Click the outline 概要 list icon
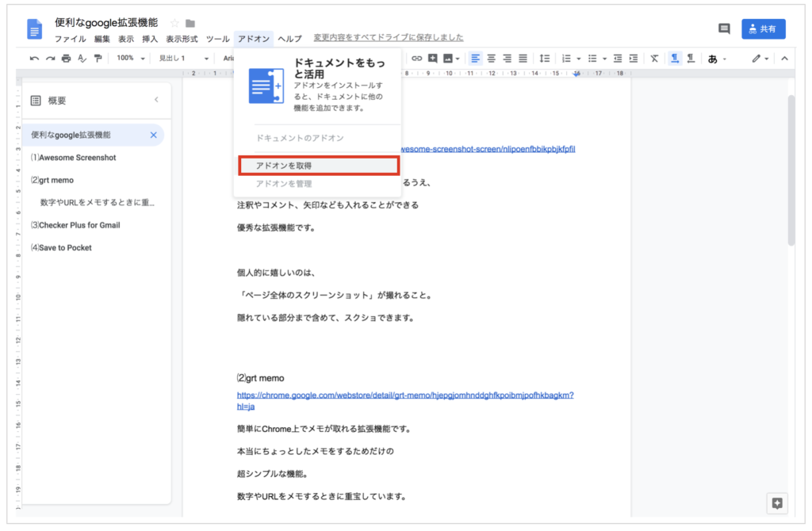The image size is (812, 531). 36,101
